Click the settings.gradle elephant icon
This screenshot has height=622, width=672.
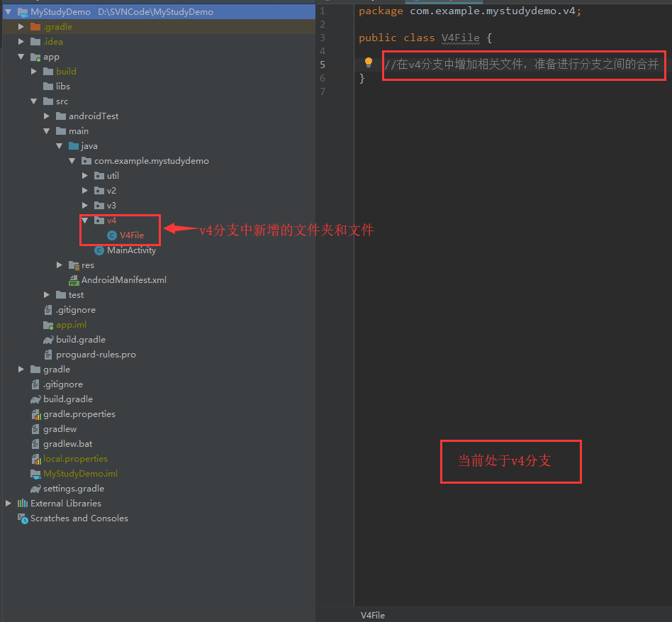(x=35, y=489)
